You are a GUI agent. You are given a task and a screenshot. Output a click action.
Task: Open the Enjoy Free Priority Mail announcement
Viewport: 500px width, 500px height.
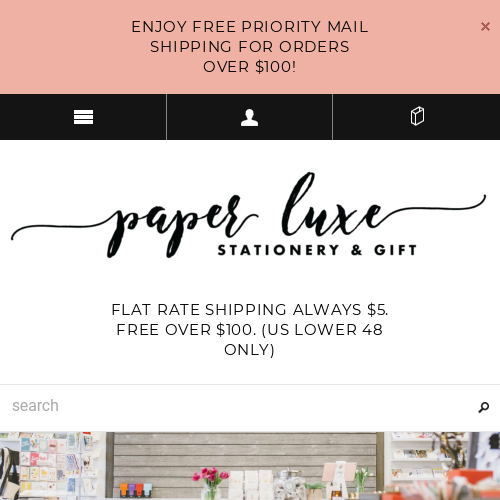point(250,47)
